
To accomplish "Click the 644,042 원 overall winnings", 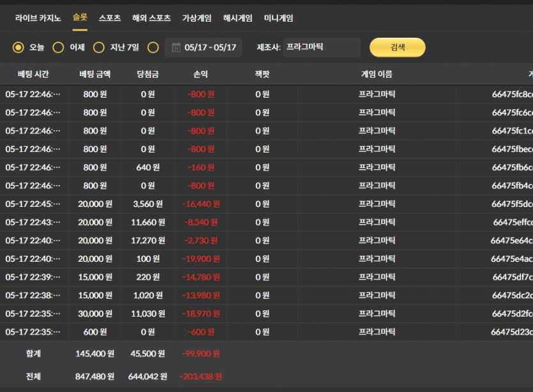I will point(148,377).
